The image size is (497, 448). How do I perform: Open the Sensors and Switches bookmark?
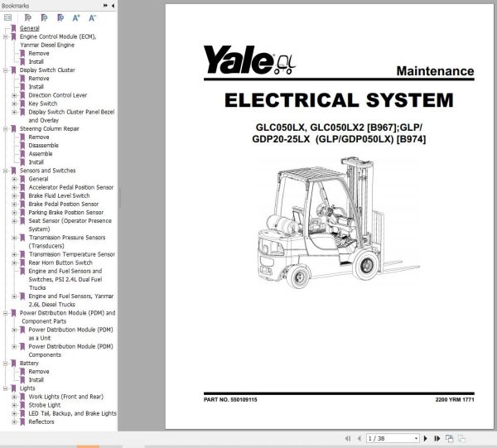(47, 171)
